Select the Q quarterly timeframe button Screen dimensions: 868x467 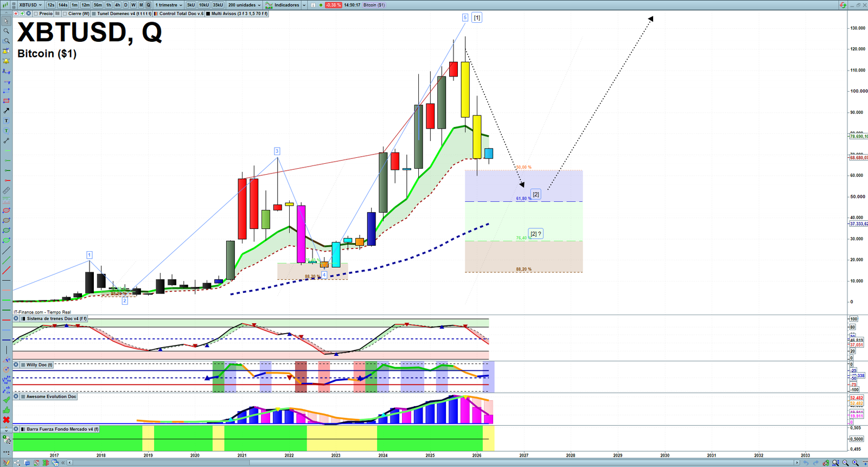point(148,5)
